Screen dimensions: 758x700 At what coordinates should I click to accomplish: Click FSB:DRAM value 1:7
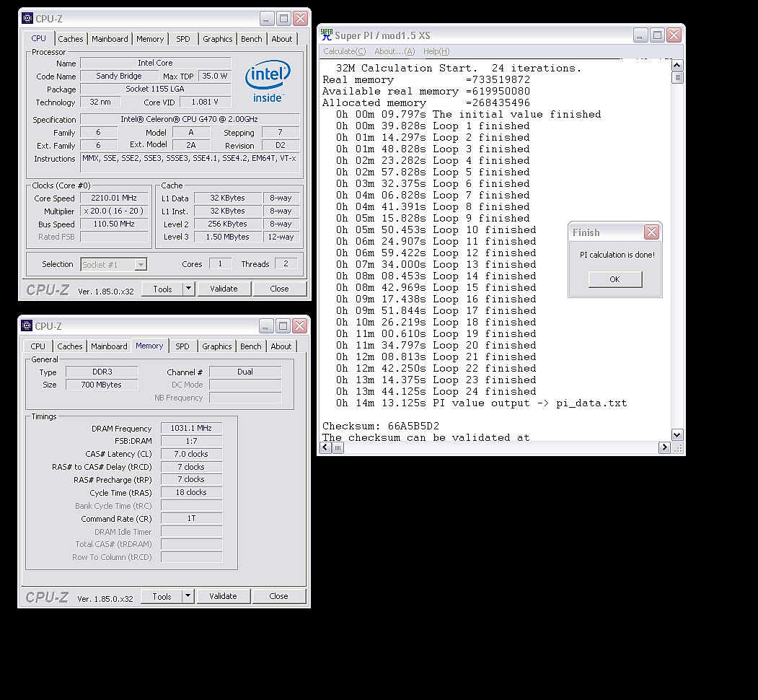click(191, 441)
